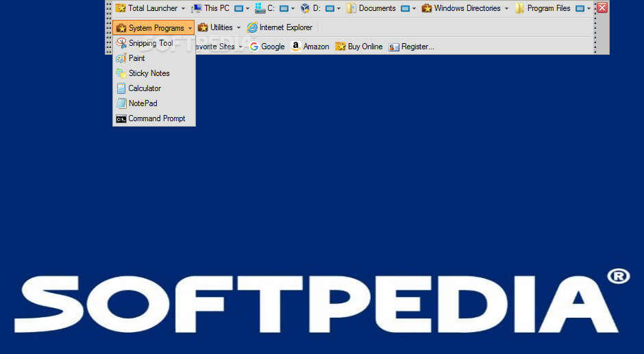Expand the dropdown arrow after Documents

(x=414, y=9)
